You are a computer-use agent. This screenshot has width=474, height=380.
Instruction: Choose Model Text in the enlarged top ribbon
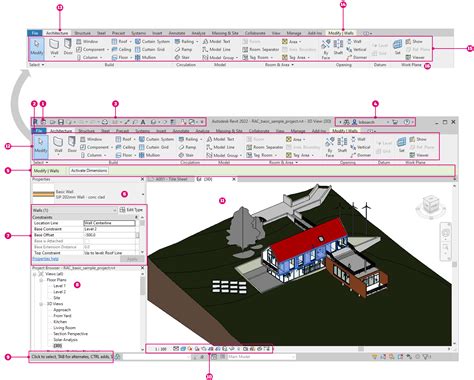pyautogui.click(x=216, y=41)
